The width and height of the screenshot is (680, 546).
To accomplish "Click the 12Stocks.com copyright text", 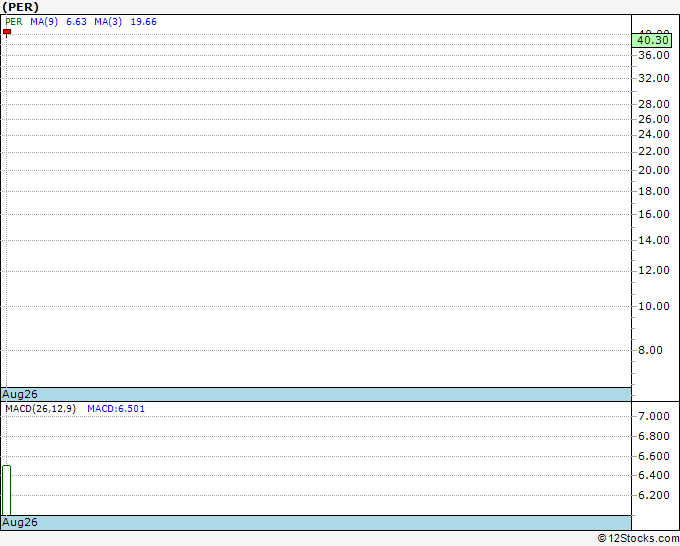I will [x=638, y=538].
